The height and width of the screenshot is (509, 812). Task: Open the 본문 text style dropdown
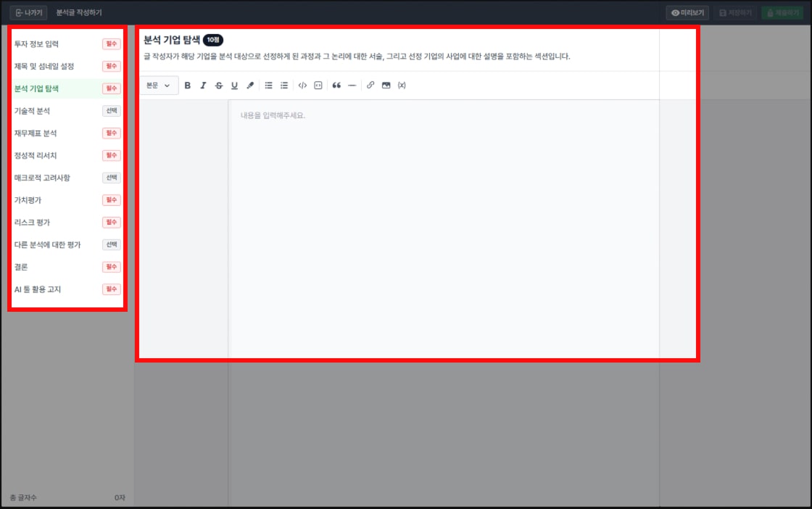pyautogui.click(x=159, y=86)
